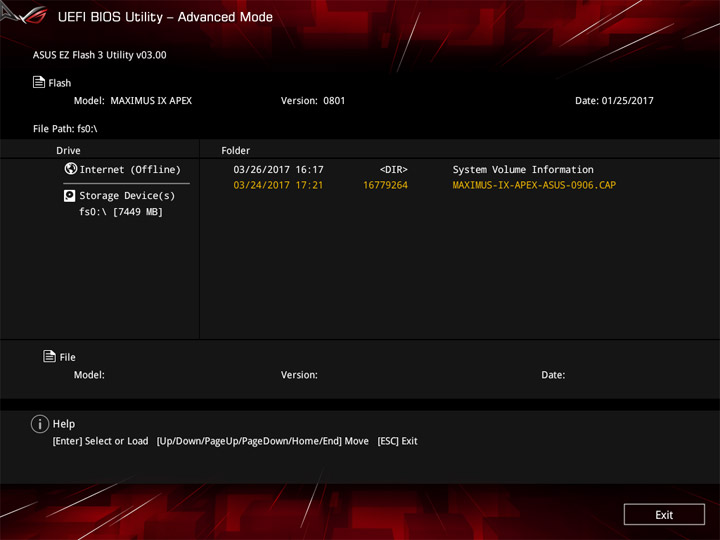Click the Flash document icon
Screen dimensions: 720x540
[x=39, y=82]
